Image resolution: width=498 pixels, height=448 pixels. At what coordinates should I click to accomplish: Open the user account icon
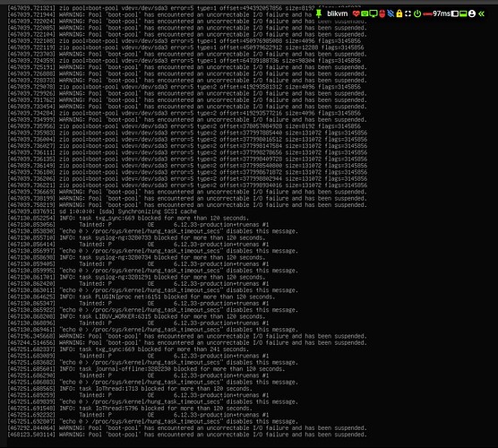[x=472, y=13]
